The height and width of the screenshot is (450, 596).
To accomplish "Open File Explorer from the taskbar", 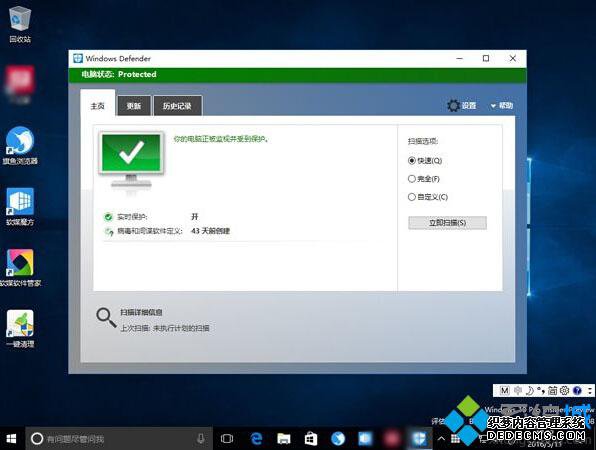I will tap(284, 439).
